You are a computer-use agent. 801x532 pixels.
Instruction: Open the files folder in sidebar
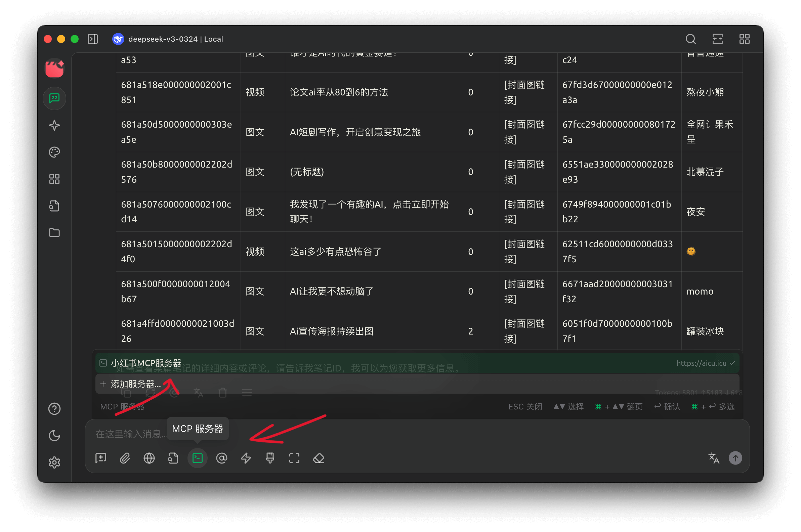click(x=54, y=233)
